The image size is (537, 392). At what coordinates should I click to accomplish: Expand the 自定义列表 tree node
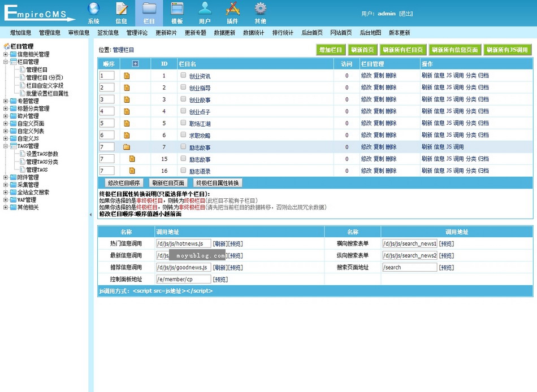pyautogui.click(x=6, y=131)
